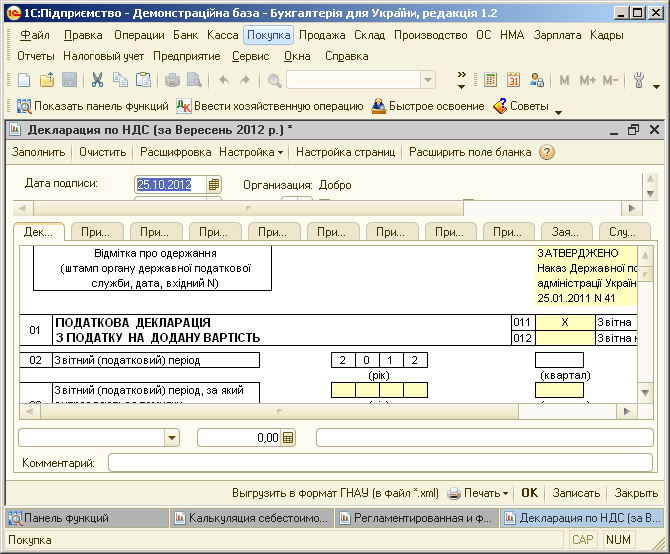
Task: Click the Комментарий input field
Action: point(380,463)
